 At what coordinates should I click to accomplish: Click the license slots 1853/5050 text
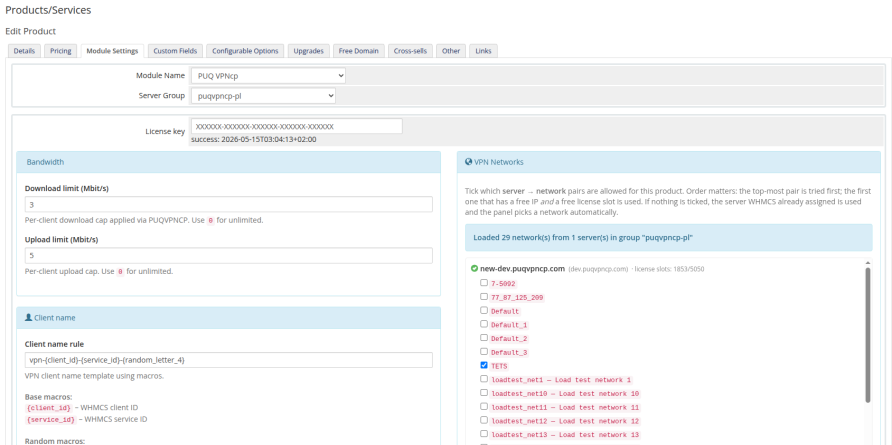point(670,269)
